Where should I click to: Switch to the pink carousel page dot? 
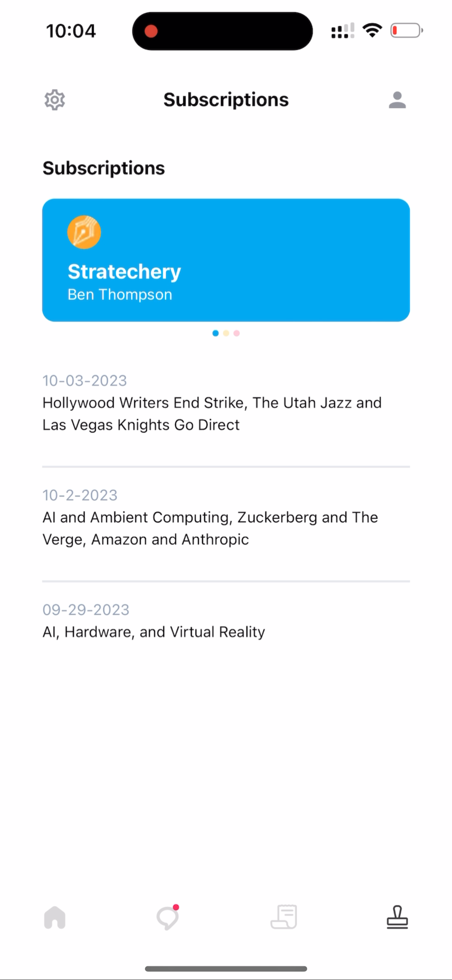[237, 333]
